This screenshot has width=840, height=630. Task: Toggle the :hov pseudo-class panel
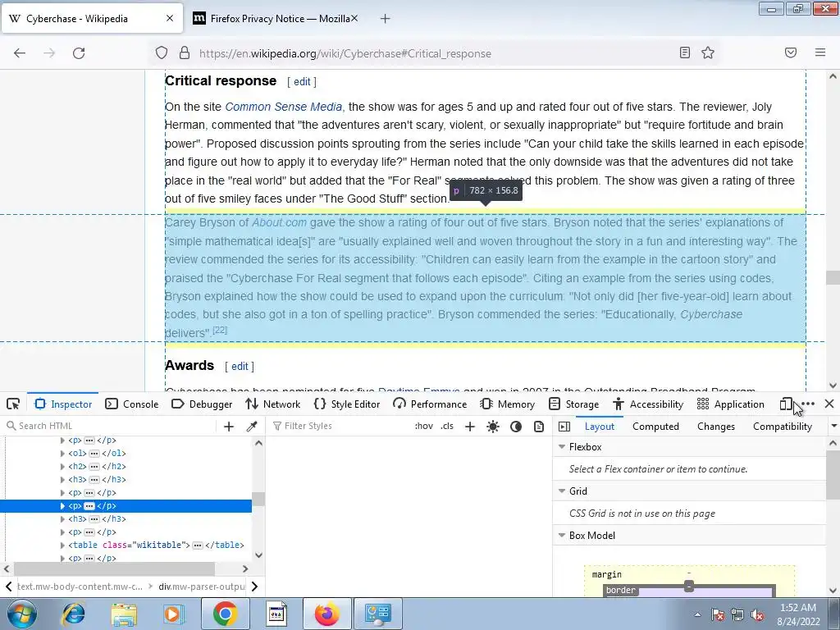click(424, 426)
